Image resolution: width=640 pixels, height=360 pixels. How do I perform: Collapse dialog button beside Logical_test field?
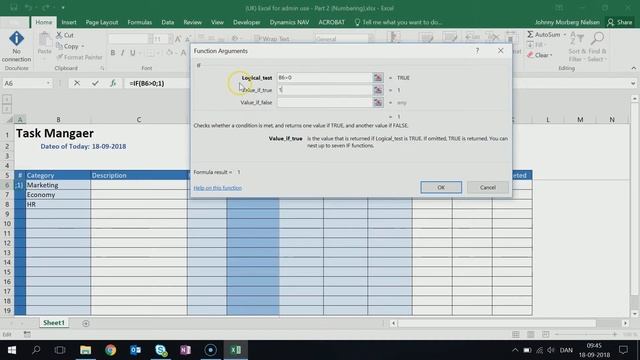point(378,78)
